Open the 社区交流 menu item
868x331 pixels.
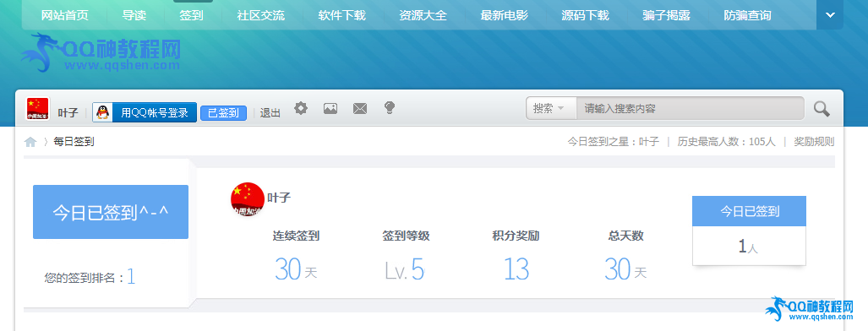[260, 15]
